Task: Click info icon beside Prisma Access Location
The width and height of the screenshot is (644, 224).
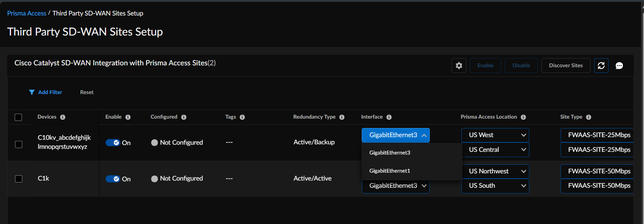Action: (x=523, y=117)
